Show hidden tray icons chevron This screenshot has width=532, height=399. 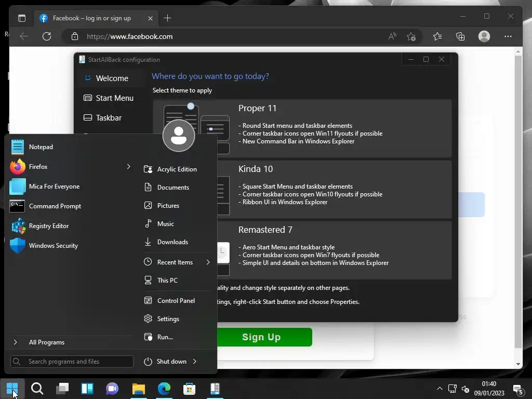[x=440, y=389]
